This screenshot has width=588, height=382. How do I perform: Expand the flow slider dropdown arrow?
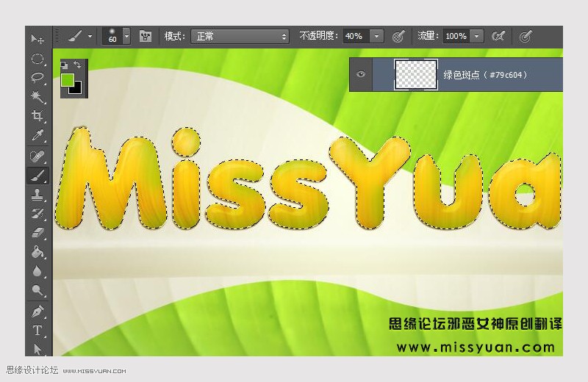(x=476, y=36)
